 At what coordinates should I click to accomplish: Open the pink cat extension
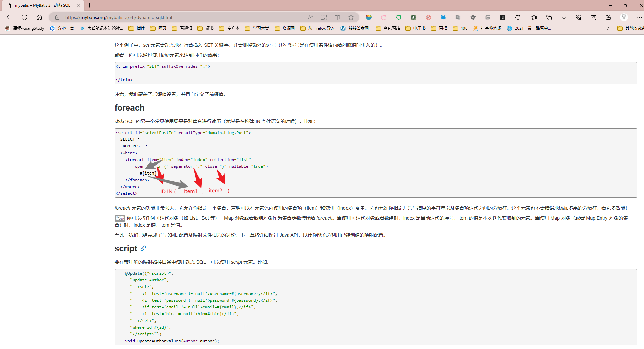[x=384, y=17]
